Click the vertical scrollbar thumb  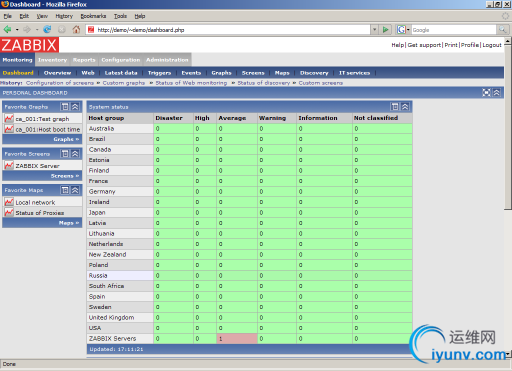[x=508, y=127]
